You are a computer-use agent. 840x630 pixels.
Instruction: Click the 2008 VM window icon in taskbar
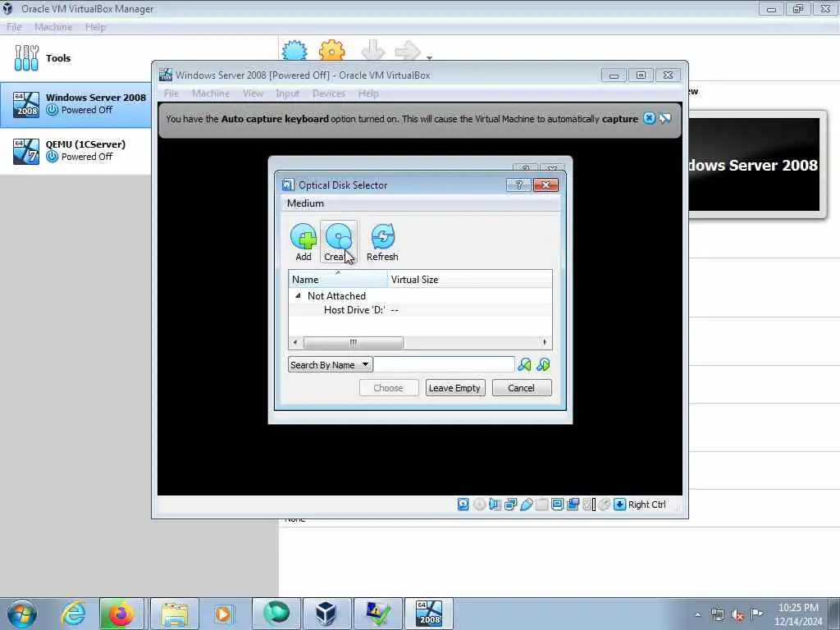pos(428,614)
